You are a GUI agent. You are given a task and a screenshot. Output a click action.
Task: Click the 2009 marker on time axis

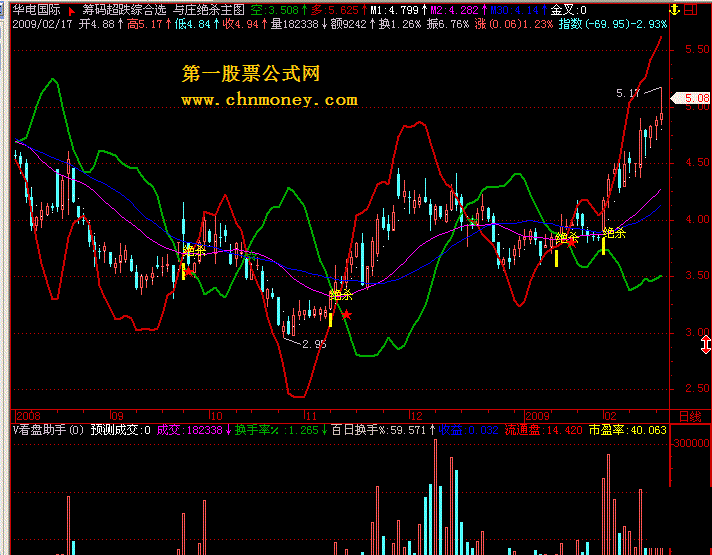(537, 416)
